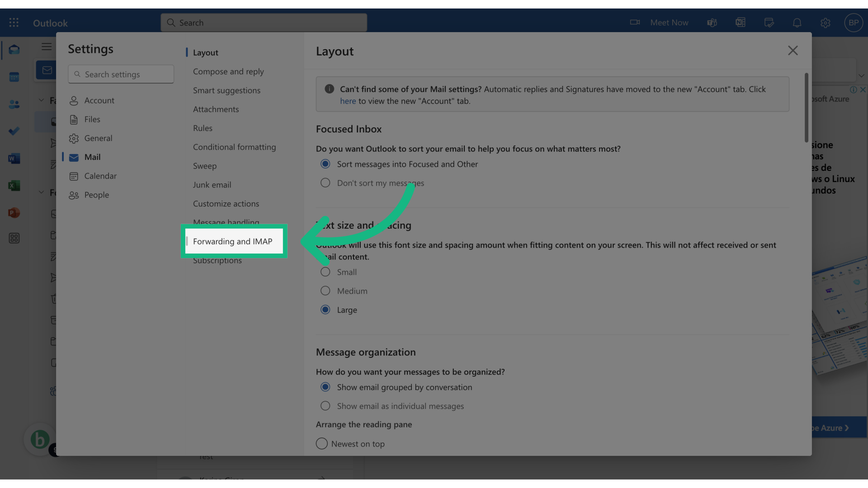This screenshot has height=488, width=868.
Task: Open My Day to-do icon in header
Action: point(769,23)
